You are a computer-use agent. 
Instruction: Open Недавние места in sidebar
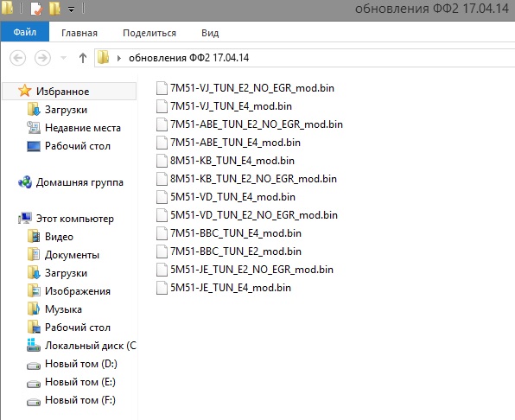click(83, 128)
